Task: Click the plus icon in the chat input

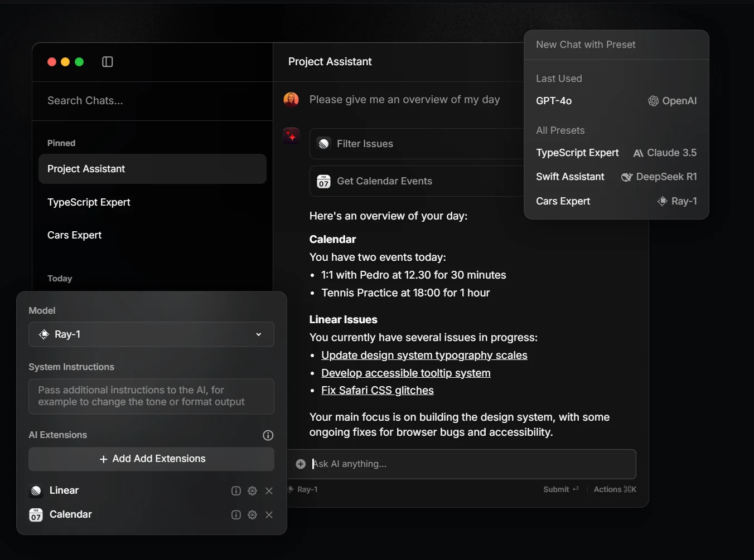Action: 301,464
